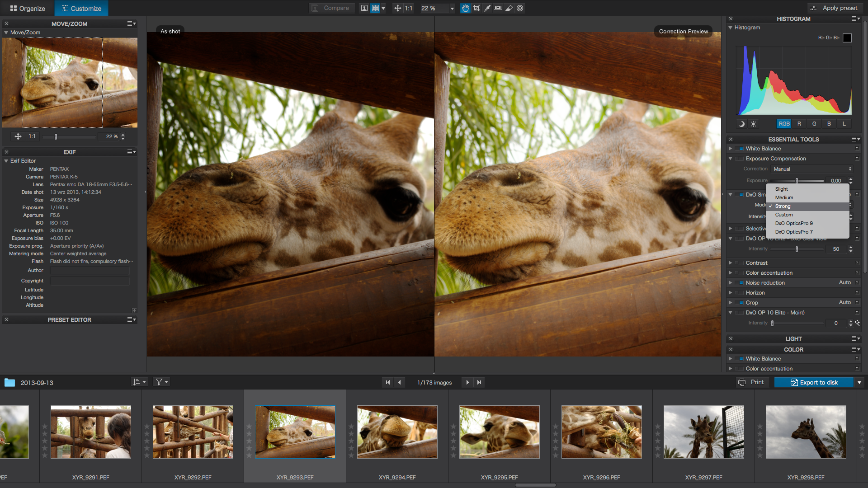Viewport: 868px width, 488px height.
Task: Show only the R histogram channel
Action: click(x=799, y=124)
